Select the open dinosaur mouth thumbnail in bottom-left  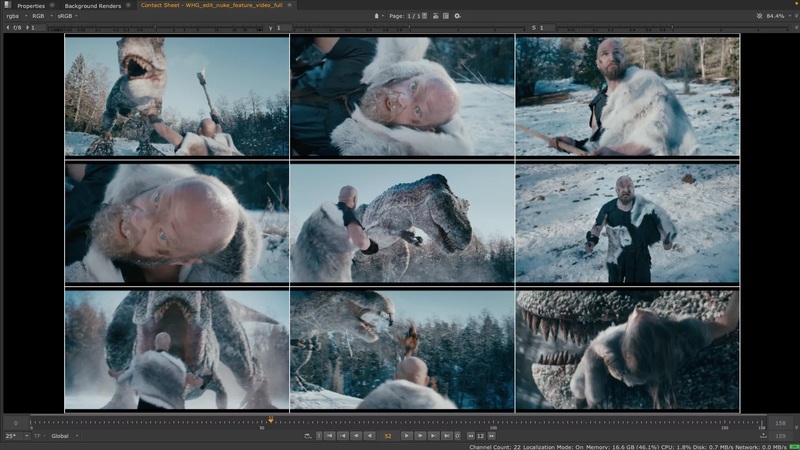coord(177,350)
